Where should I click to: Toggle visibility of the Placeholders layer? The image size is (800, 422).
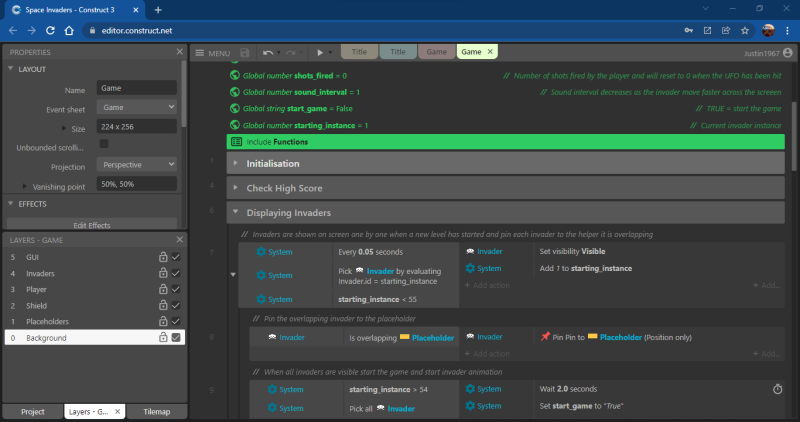[176, 321]
